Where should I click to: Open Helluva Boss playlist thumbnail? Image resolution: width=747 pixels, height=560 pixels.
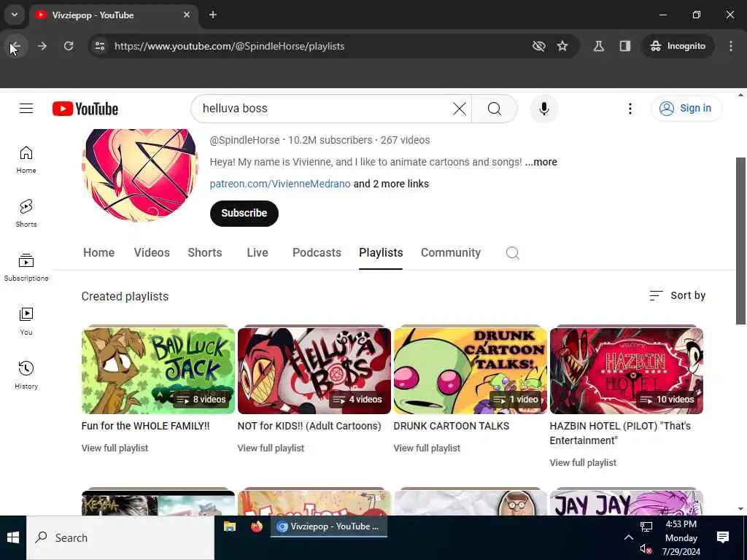click(314, 370)
